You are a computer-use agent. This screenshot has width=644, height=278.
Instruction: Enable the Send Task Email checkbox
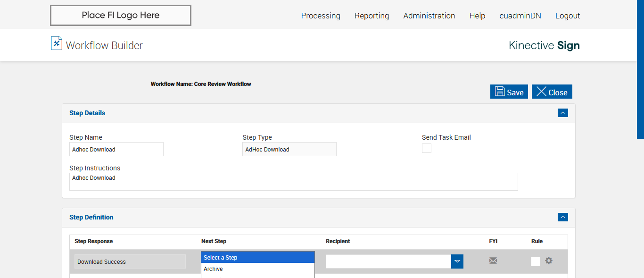[x=427, y=149]
